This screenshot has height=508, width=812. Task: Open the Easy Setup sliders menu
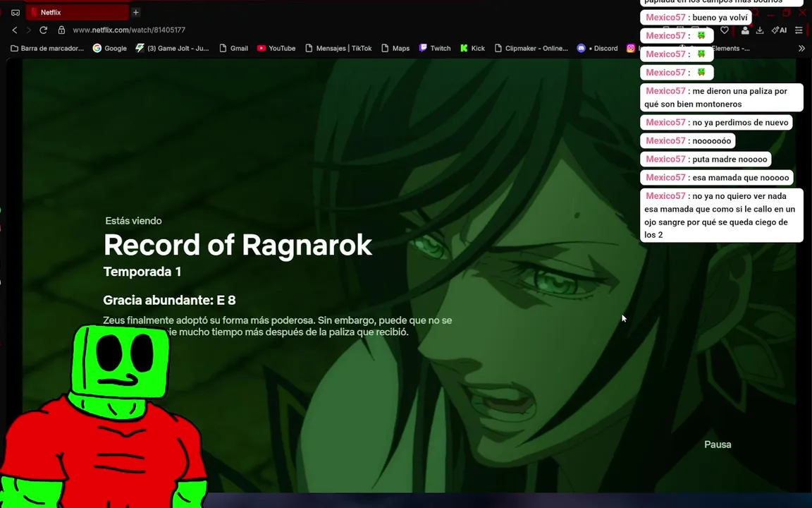pos(799,30)
